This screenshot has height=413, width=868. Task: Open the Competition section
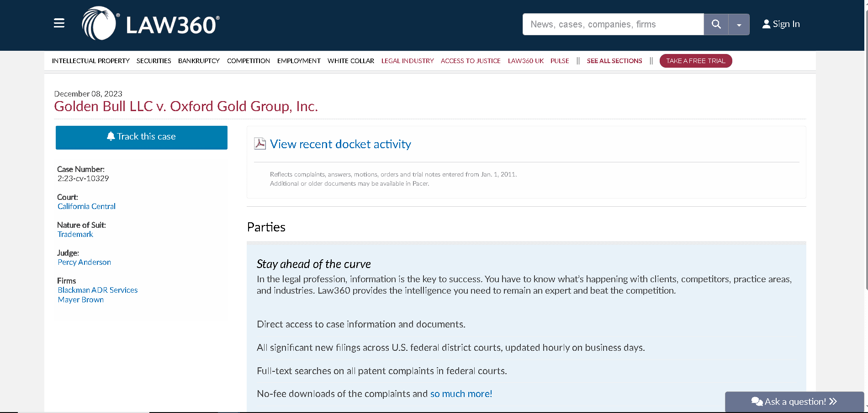click(249, 61)
